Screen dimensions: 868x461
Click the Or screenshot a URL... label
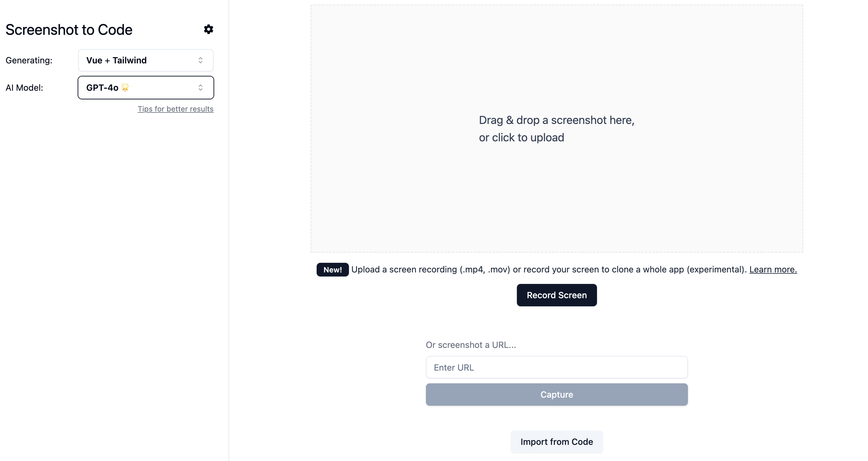pos(471,345)
